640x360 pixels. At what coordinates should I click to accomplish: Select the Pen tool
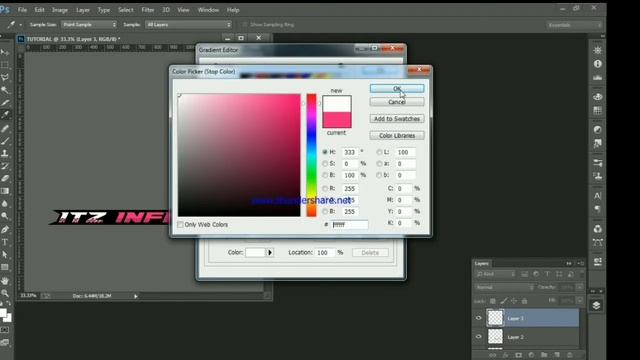tap(4, 229)
